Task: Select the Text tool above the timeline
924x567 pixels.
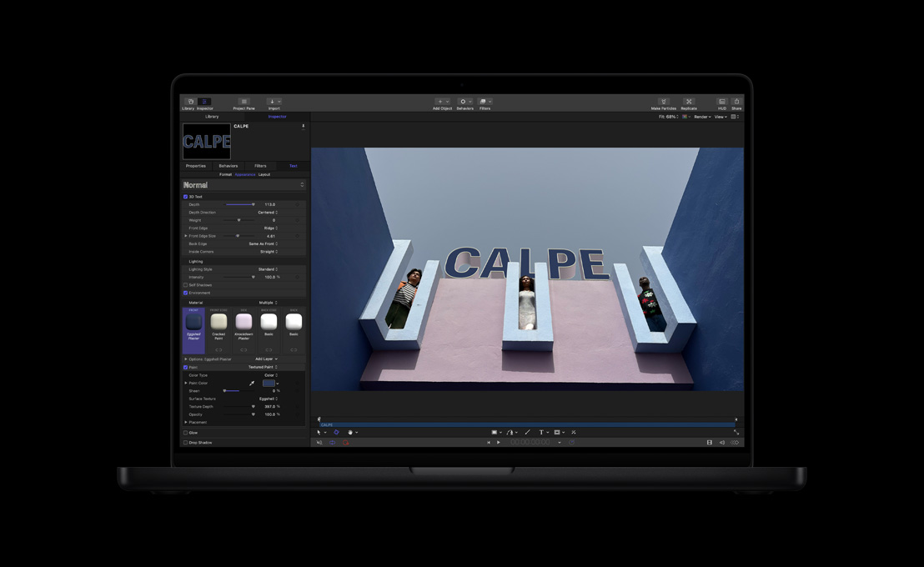Action: pos(541,432)
